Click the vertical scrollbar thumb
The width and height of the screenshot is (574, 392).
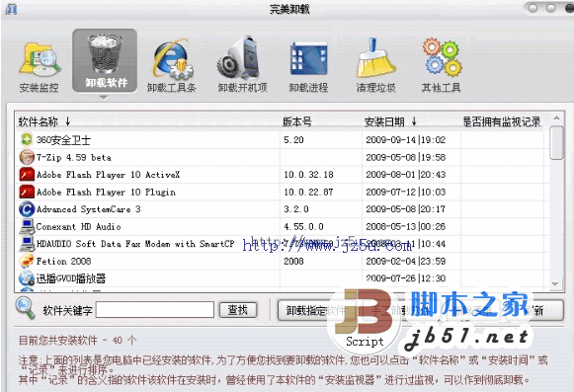point(556,142)
